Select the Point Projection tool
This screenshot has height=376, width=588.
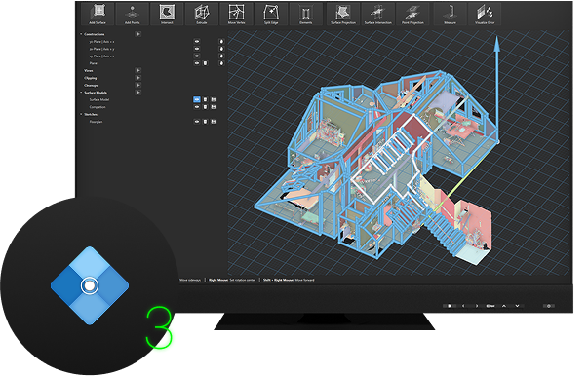[412, 15]
